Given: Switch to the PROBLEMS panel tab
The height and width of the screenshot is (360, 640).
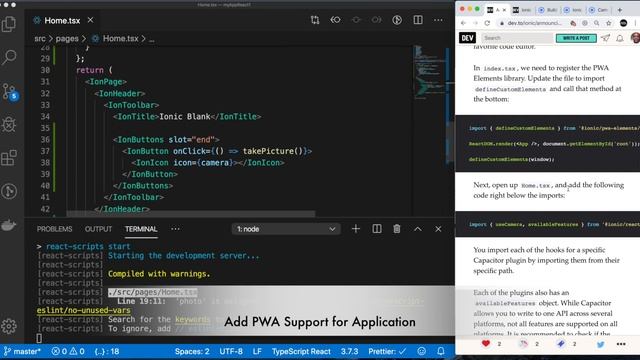Looking at the screenshot, I should point(54,229).
